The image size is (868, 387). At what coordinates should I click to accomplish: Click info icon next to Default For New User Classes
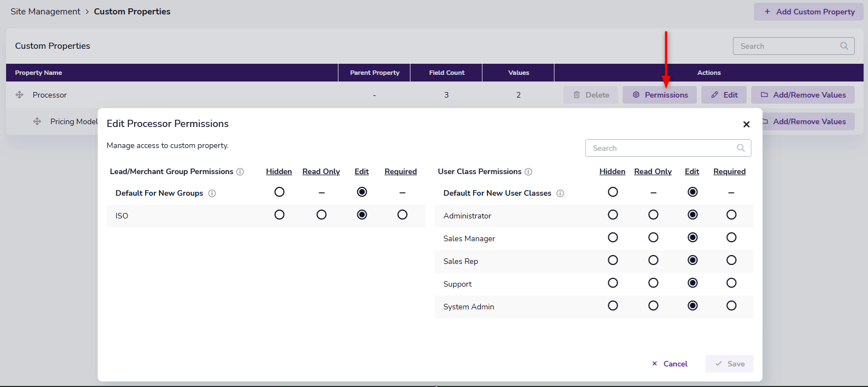pos(560,193)
